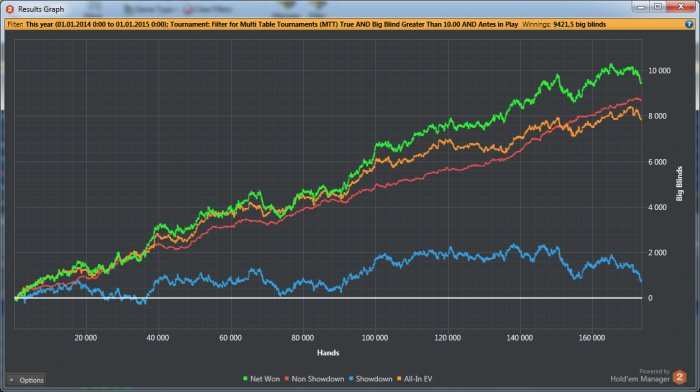
Task: Toggle the Showdown legend entry
Action: [x=371, y=379]
